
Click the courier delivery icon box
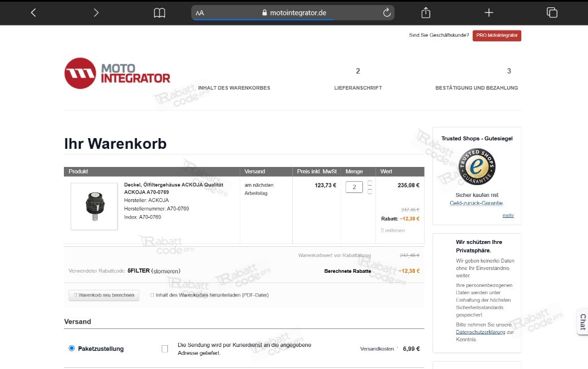pos(165,349)
